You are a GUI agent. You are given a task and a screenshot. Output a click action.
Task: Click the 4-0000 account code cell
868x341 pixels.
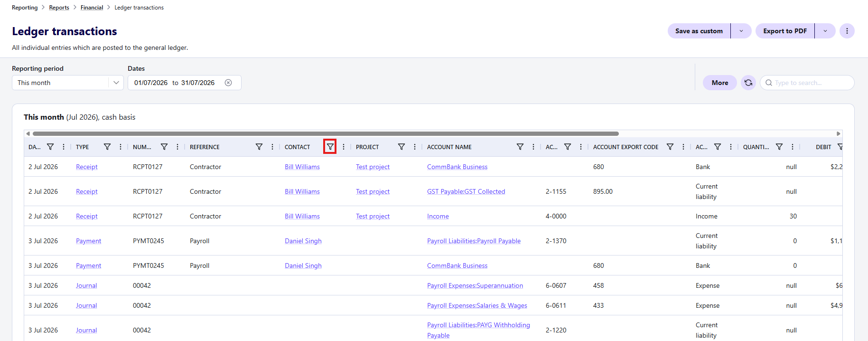point(556,216)
